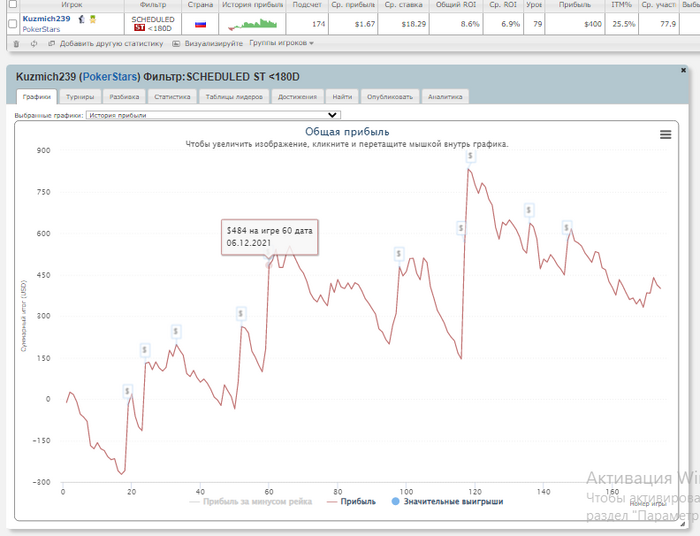Click the 174 count cell
The image size is (700, 536).
(307, 24)
